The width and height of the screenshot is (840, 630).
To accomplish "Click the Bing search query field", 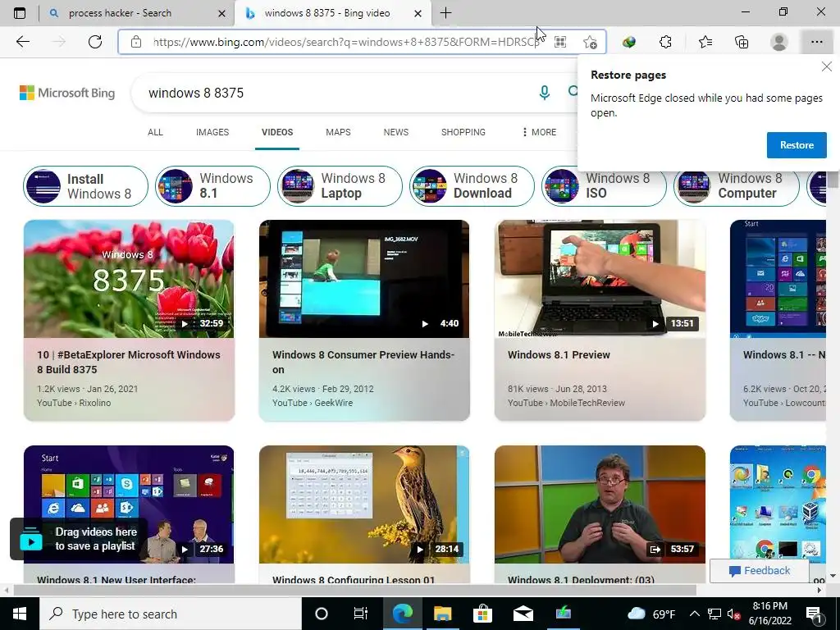I will [337, 93].
